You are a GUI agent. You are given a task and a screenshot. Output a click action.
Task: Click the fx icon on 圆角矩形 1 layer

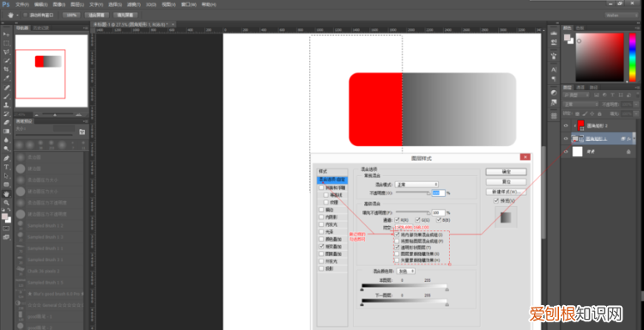[629, 139]
